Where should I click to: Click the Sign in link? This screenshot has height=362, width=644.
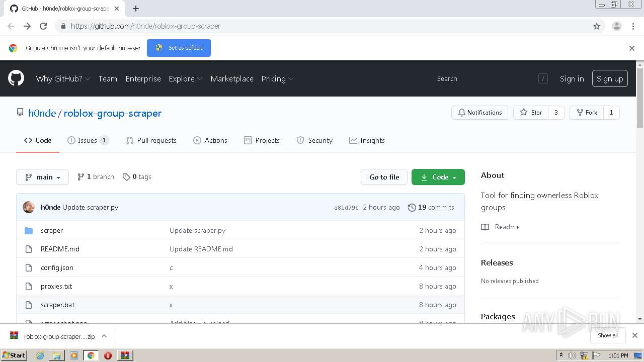(x=572, y=78)
